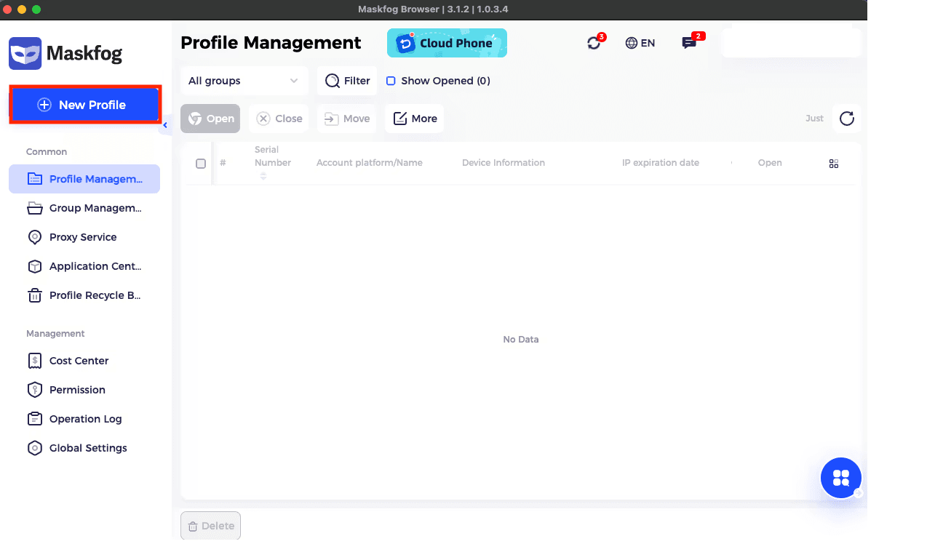Click the Move button

click(x=346, y=119)
